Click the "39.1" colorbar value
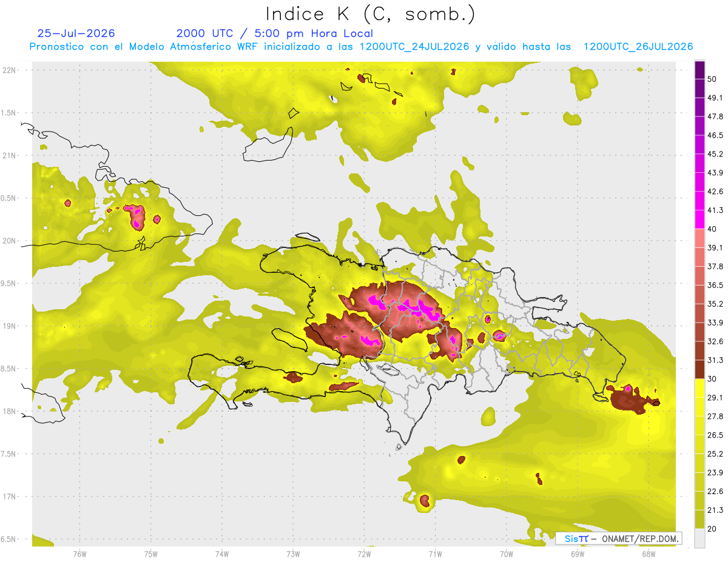This screenshot has height=562, width=728. click(x=716, y=248)
